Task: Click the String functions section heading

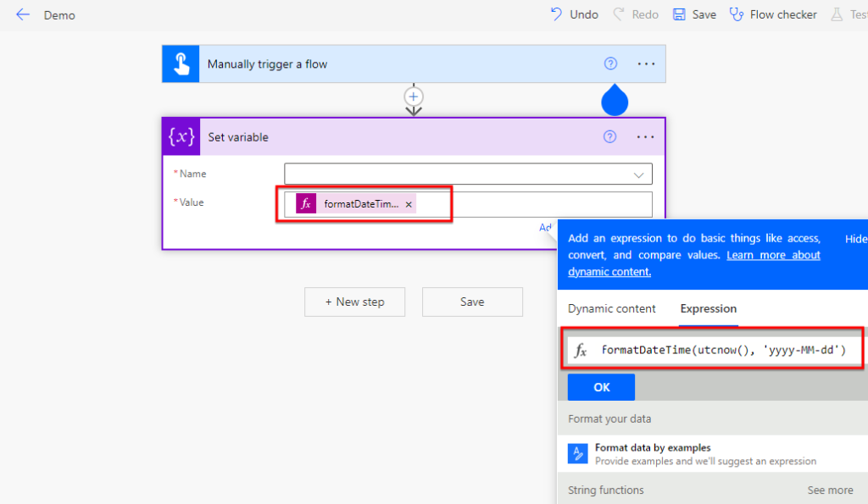Action: pos(605,490)
